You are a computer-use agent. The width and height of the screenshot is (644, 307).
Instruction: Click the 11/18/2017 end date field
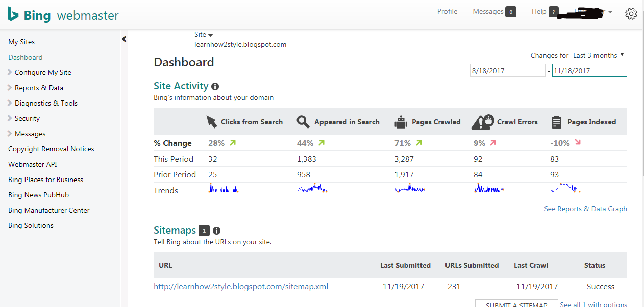589,70
